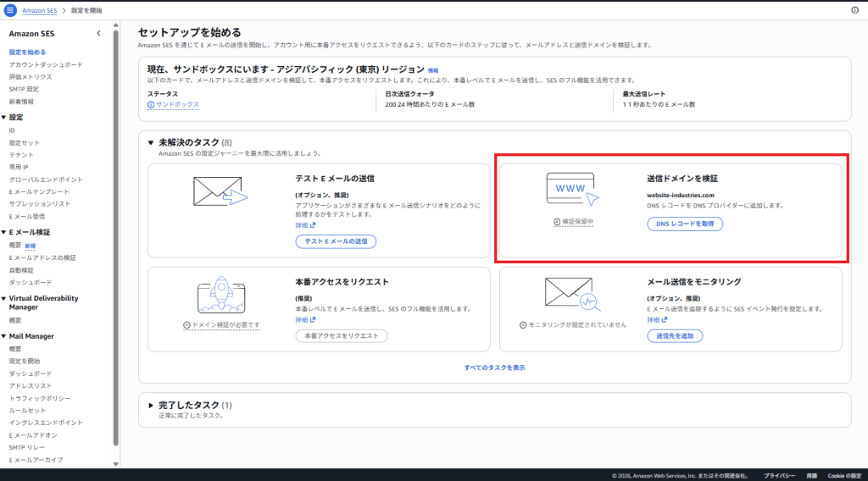The width and height of the screenshot is (868, 481).
Task: Open the hamburger navigation menu icon
Action: click(10, 10)
